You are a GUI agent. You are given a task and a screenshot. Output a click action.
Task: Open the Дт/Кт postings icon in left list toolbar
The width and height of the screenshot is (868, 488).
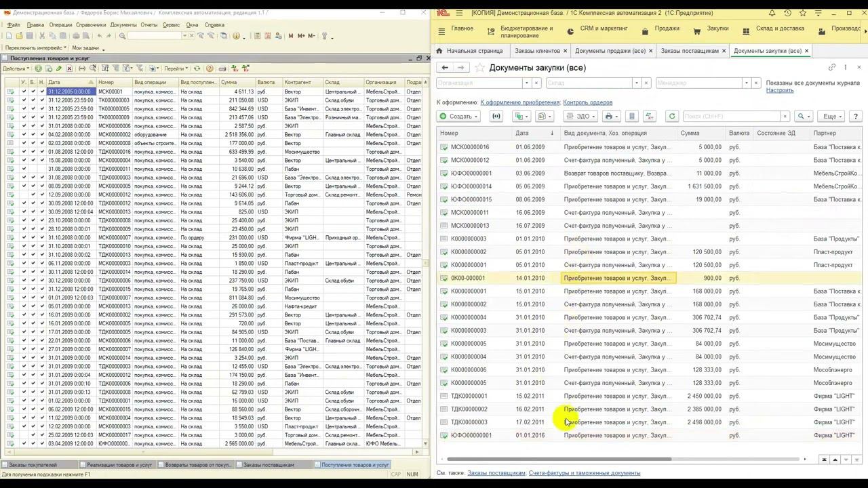(235, 68)
